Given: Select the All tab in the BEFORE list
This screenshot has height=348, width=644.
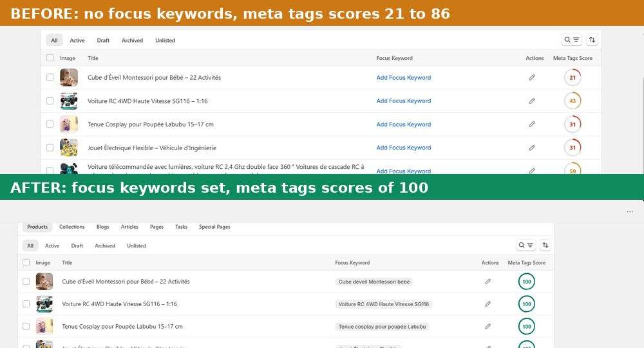Looking at the screenshot, I should [54, 40].
